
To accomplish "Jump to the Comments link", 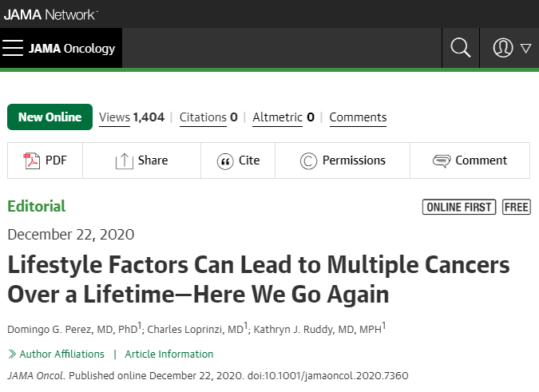I will 358,117.
